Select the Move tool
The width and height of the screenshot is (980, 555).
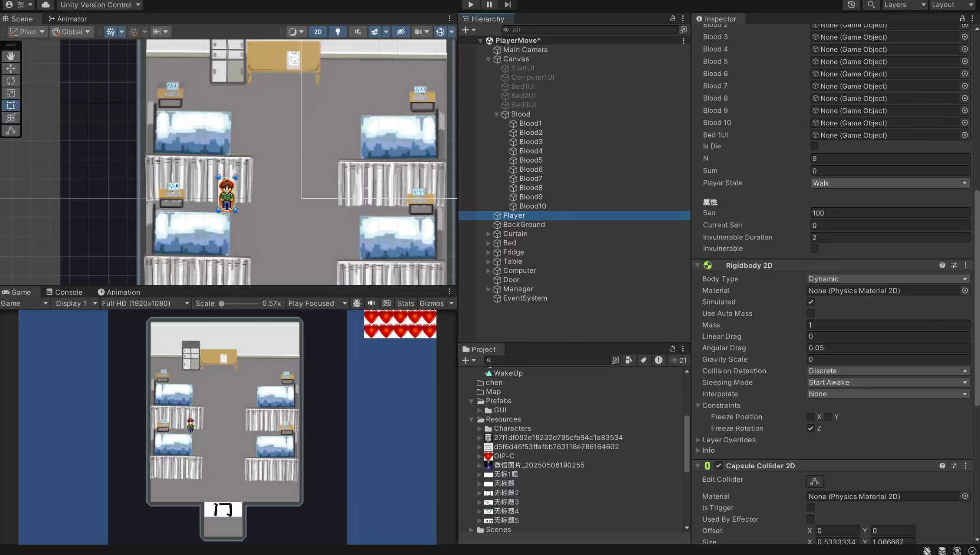[x=11, y=69]
